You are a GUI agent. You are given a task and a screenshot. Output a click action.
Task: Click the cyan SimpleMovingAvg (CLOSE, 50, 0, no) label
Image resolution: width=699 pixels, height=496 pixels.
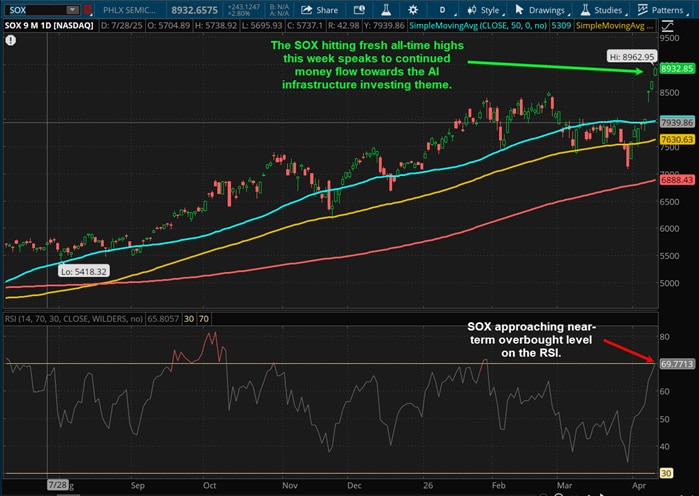pyautogui.click(x=478, y=25)
